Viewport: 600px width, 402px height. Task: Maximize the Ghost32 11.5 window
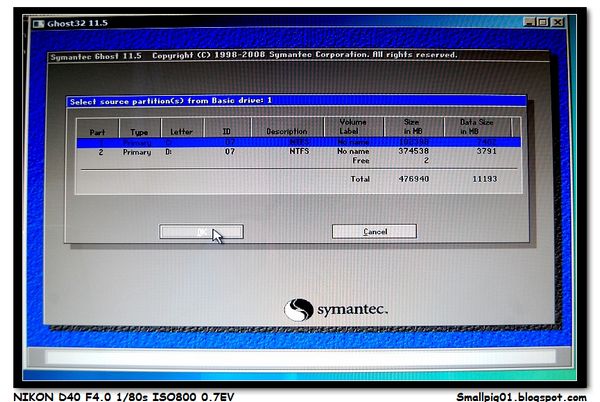(x=543, y=22)
